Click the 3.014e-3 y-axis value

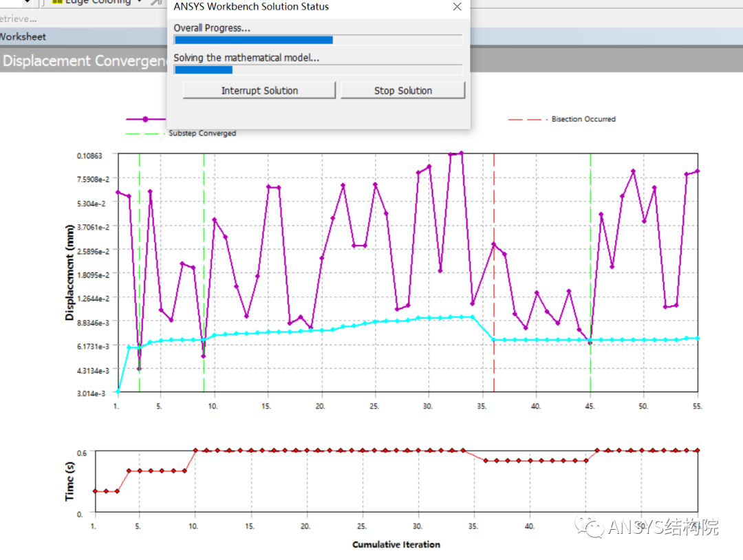click(91, 394)
